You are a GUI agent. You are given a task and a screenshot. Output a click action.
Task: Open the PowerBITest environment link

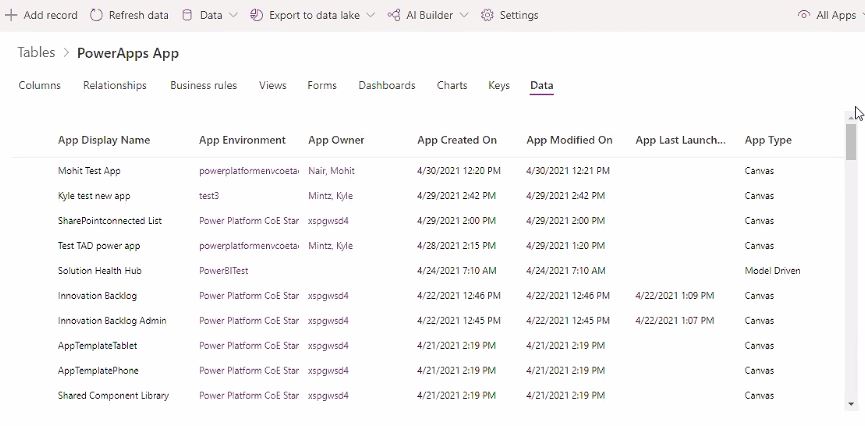tap(223, 271)
